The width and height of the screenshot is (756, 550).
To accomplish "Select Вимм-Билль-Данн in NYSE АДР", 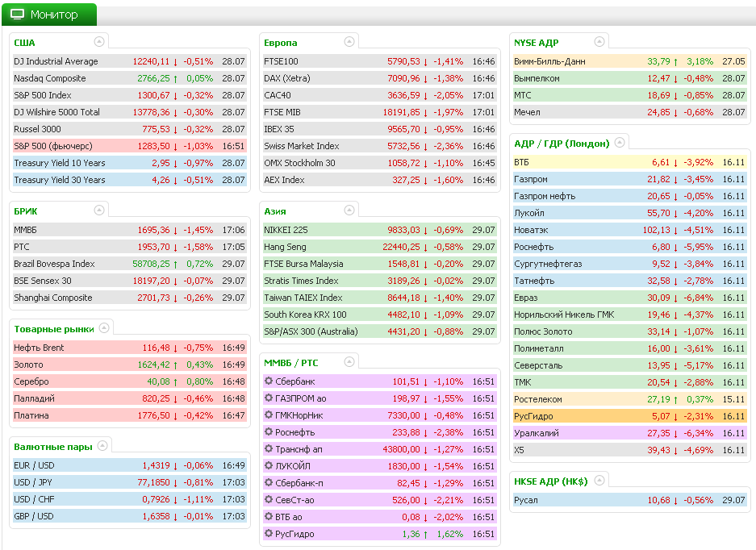I will (x=629, y=61).
